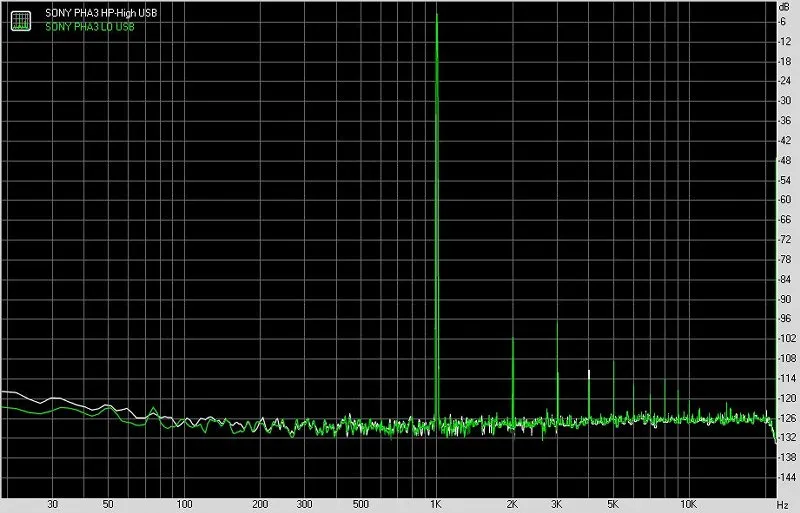Click the -144 dB level axis label
The image size is (800, 513).
(786, 477)
